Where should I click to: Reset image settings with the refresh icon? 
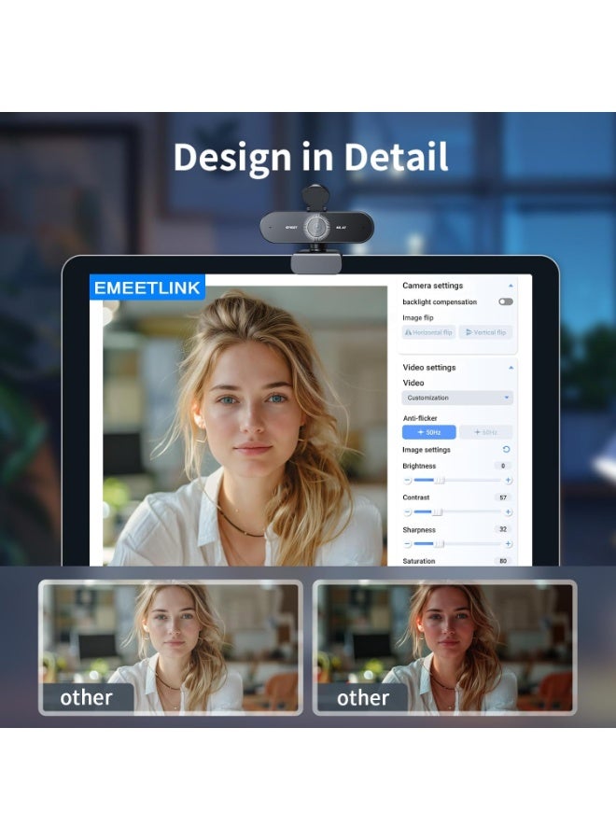507,450
